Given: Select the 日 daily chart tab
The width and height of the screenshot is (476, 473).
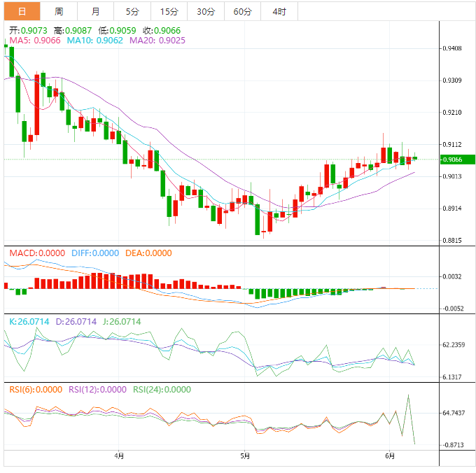Looking at the screenshot, I should 22,11.
